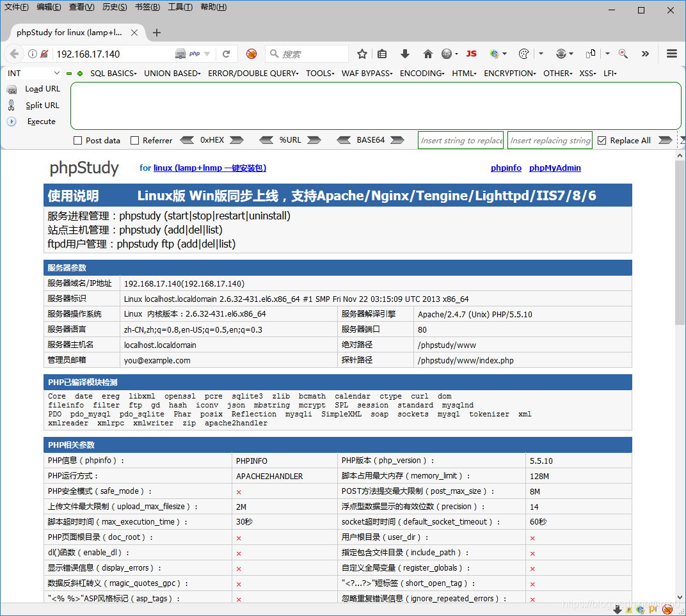The image size is (686, 616).
Task: Open the 文件(F) menu
Action: [x=17, y=7]
